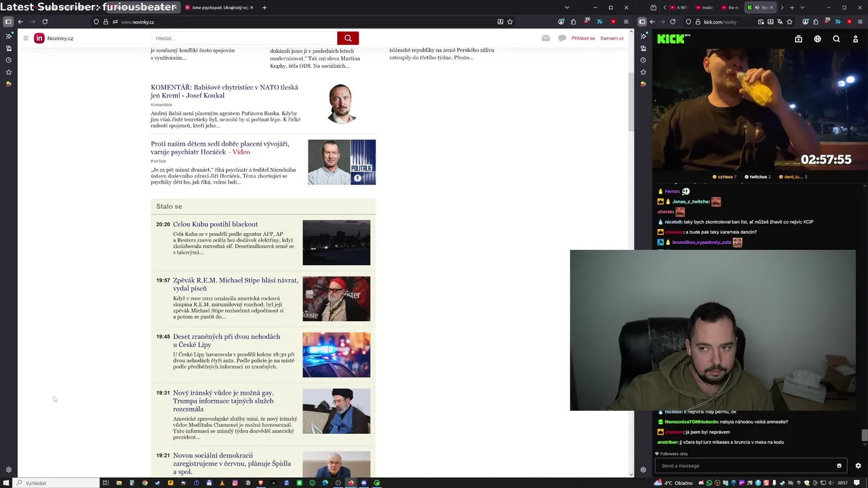Click the police lights thumbnail for Česká Lípa
The width and height of the screenshot is (868, 488).
click(x=336, y=354)
